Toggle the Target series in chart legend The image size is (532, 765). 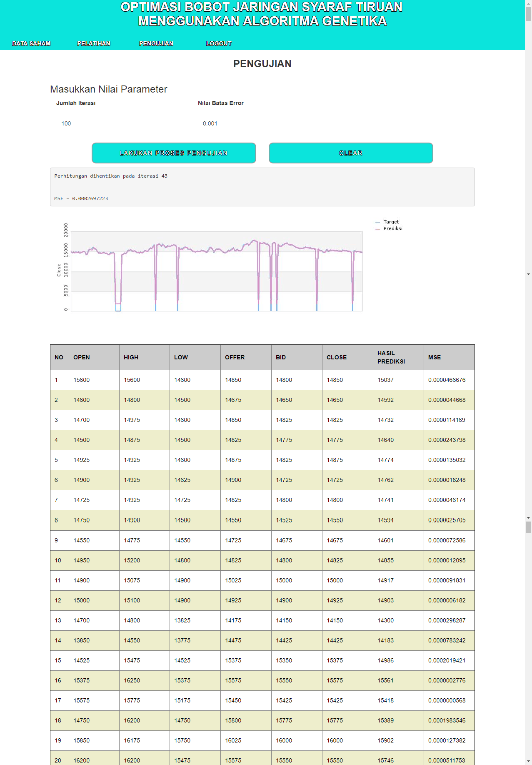[391, 222]
